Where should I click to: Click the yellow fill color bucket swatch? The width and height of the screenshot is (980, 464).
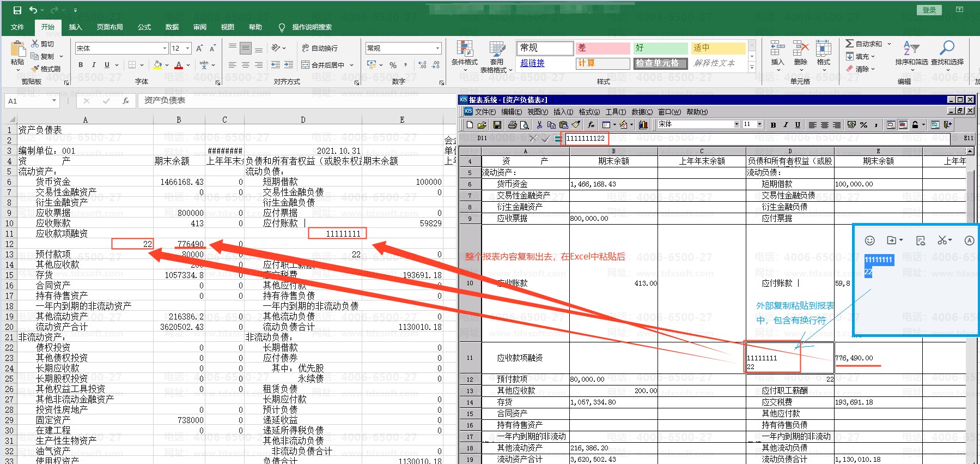tap(157, 65)
